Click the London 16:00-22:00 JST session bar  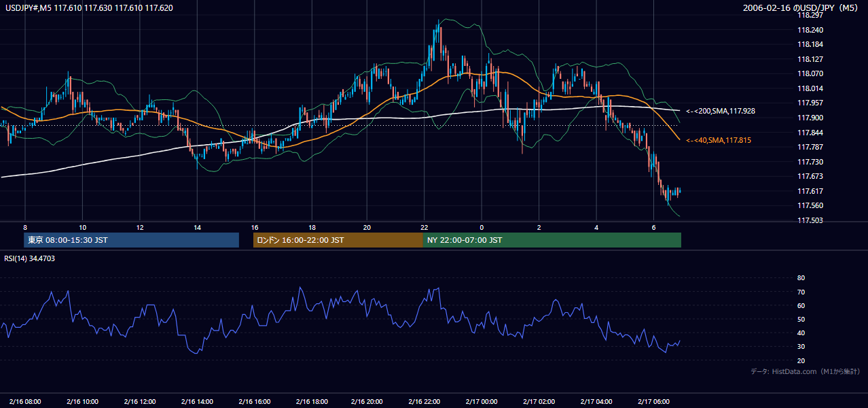tap(338, 240)
